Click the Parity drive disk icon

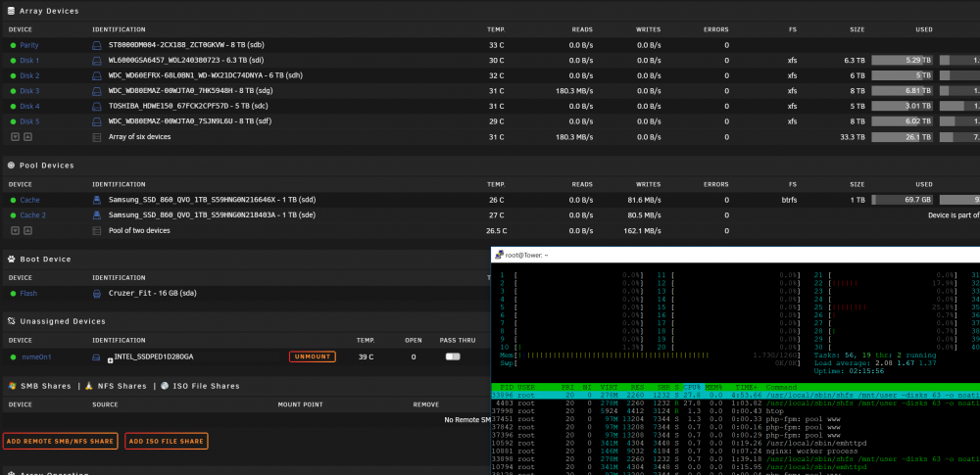click(x=96, y=46)
